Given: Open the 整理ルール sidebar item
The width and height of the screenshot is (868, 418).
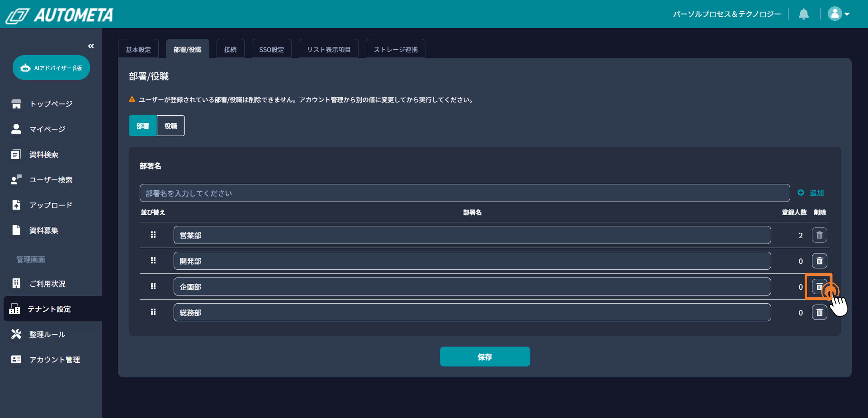Looking at the screenshot, I should coord(47,334).
